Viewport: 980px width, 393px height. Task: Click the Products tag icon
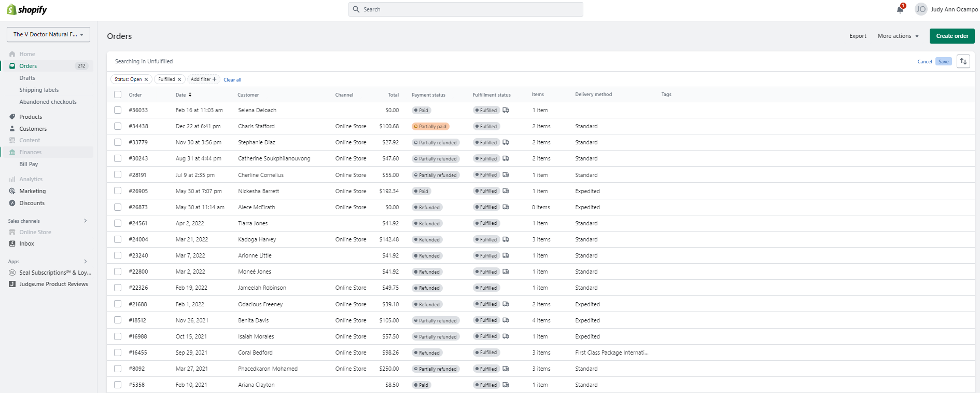12,117
